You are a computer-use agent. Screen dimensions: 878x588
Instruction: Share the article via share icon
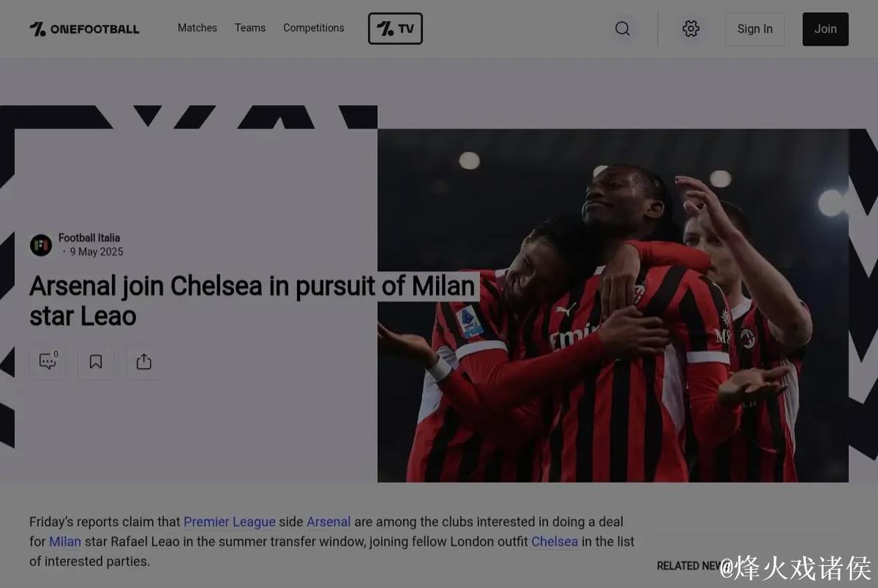pos(144,362)
